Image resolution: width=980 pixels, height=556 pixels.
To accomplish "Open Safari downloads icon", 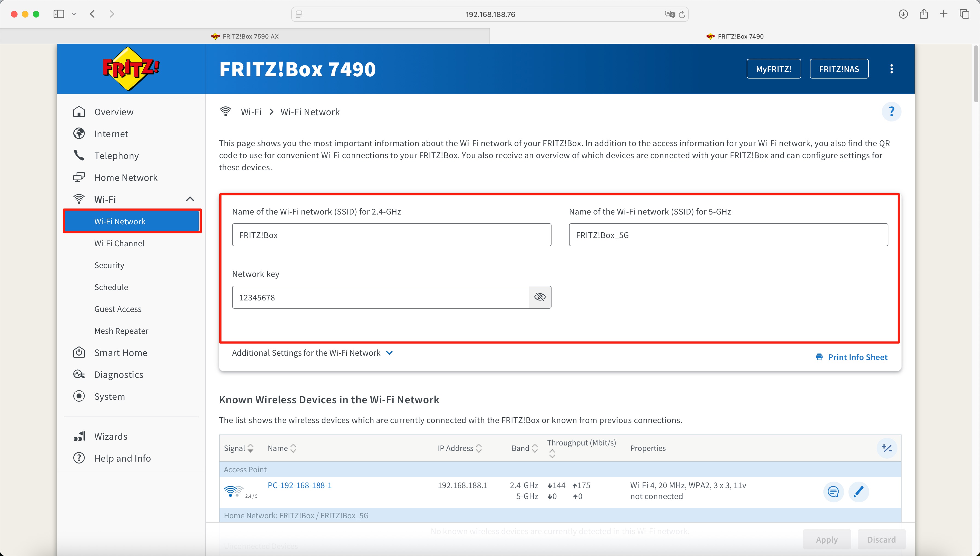I will 903,14.
